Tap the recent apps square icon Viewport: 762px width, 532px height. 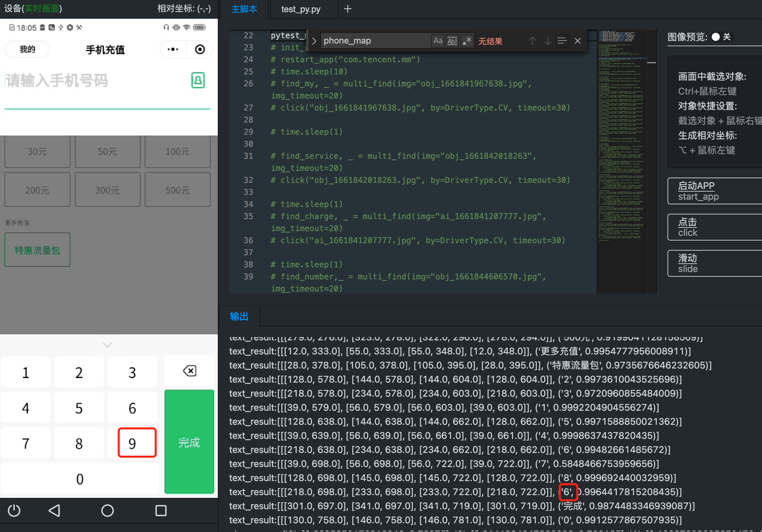click(161, 511)
